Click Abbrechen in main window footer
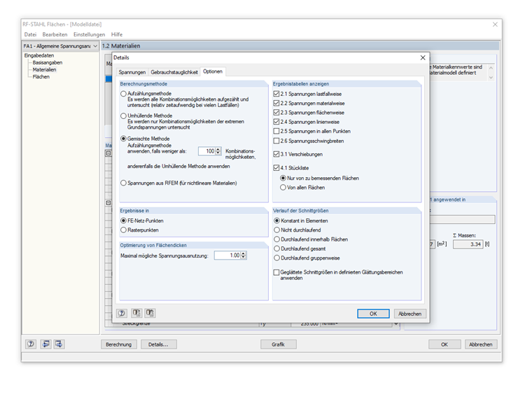532x399 pixels. pos(481,344)
